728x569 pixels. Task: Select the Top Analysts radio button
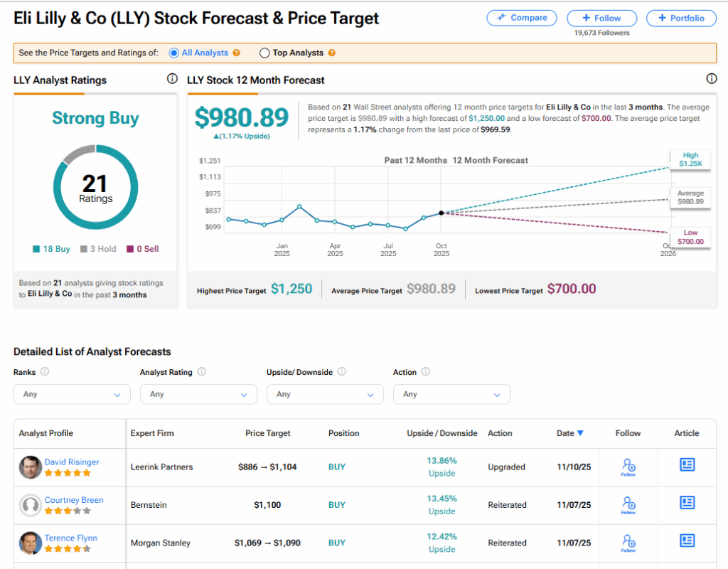(265, 53)
